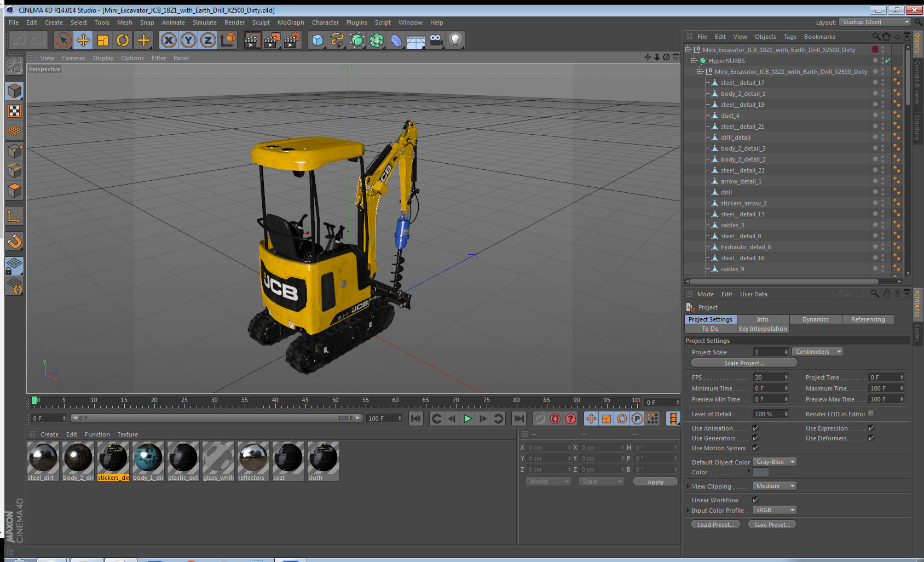Open the viewport Cameras menu
Screen dimensions: 924x562
(73, 58)
